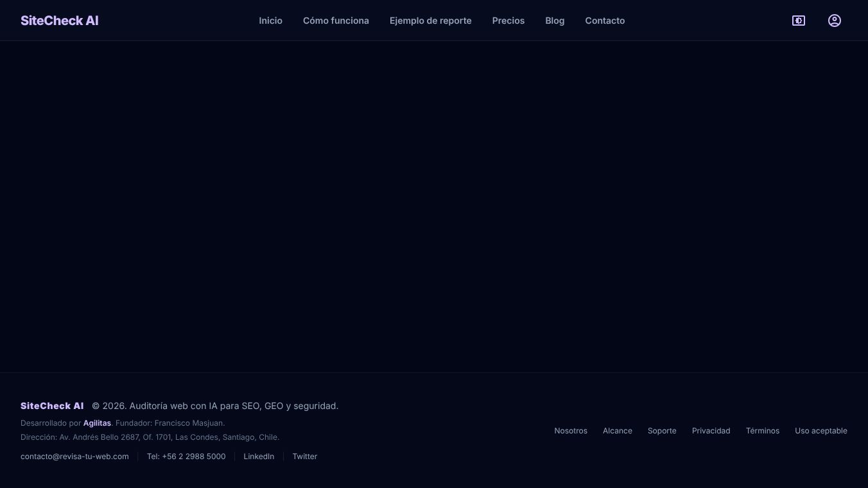Visit the Soporte footer link
The image size is (868, 488).
(x=662, y=431)
